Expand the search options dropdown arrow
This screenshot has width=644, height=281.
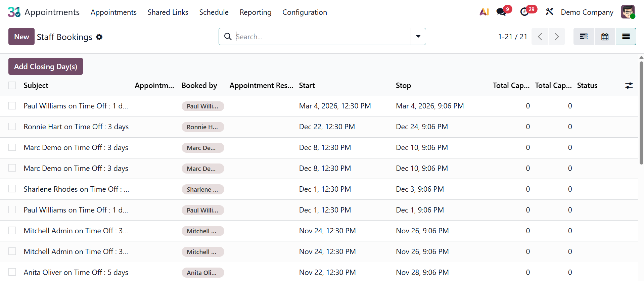(418, 37)
